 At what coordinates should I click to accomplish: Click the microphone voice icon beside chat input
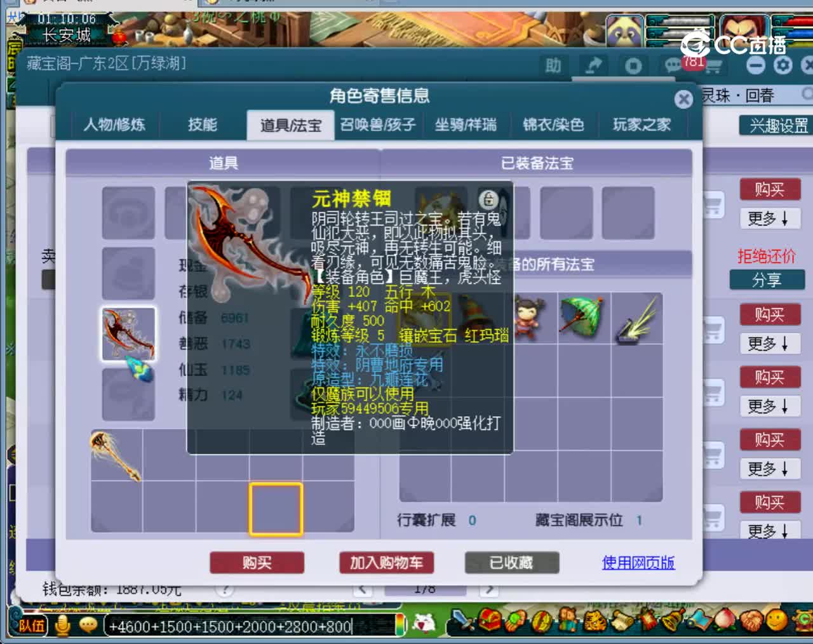click(x=62, y=626)
